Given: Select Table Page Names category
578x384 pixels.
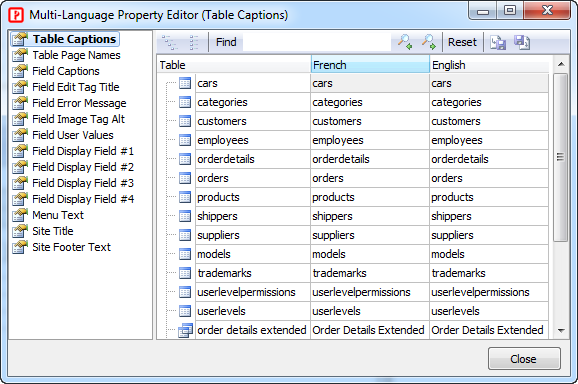Looking at the screenshot, I should pos(76,55).
